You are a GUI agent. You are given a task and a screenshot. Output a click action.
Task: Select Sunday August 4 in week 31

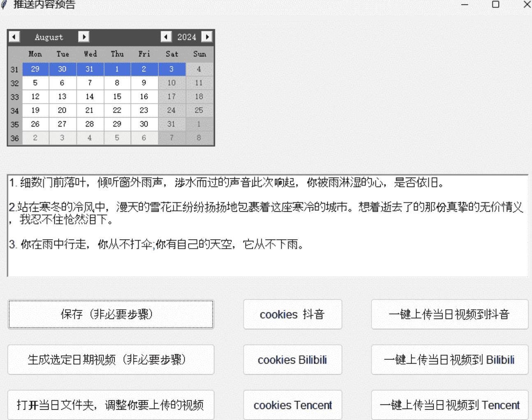199,69
